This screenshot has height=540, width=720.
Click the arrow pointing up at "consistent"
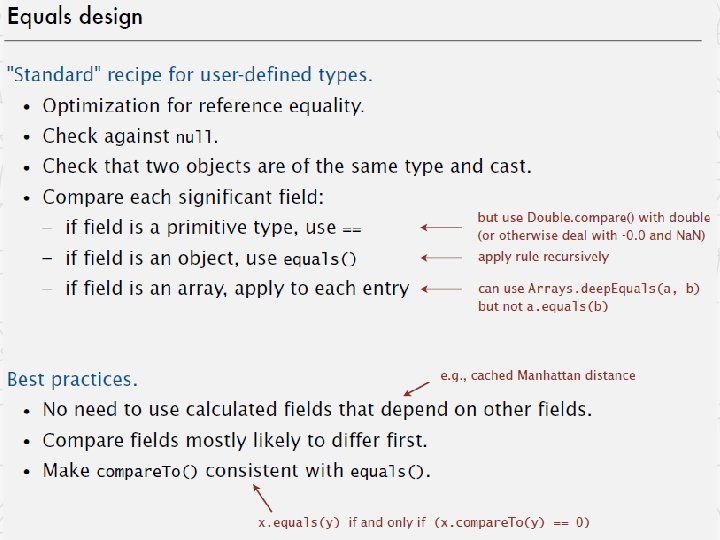click(x=263, y=499)
